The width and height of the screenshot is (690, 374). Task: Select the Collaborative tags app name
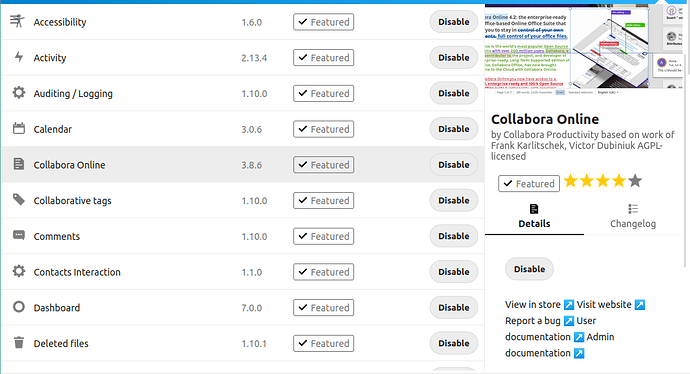[x=73, y=201]
